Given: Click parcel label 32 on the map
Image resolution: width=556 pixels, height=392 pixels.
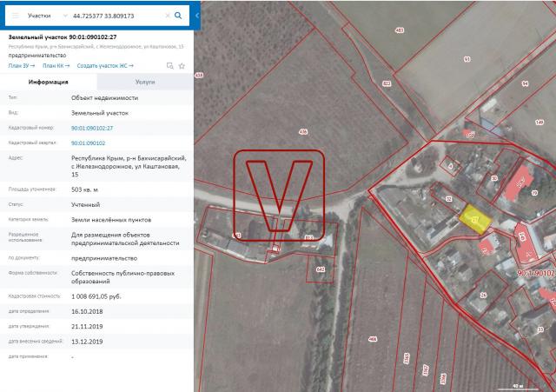Looking at the screenshot, I should pos(448,199).
